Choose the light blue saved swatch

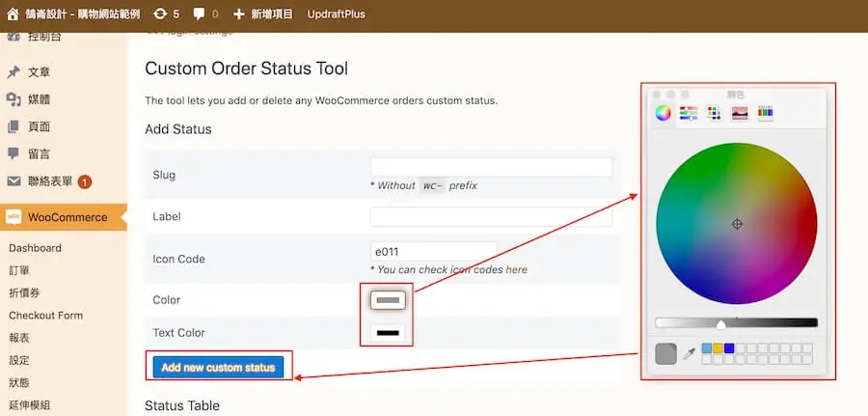tap(707, 348)
